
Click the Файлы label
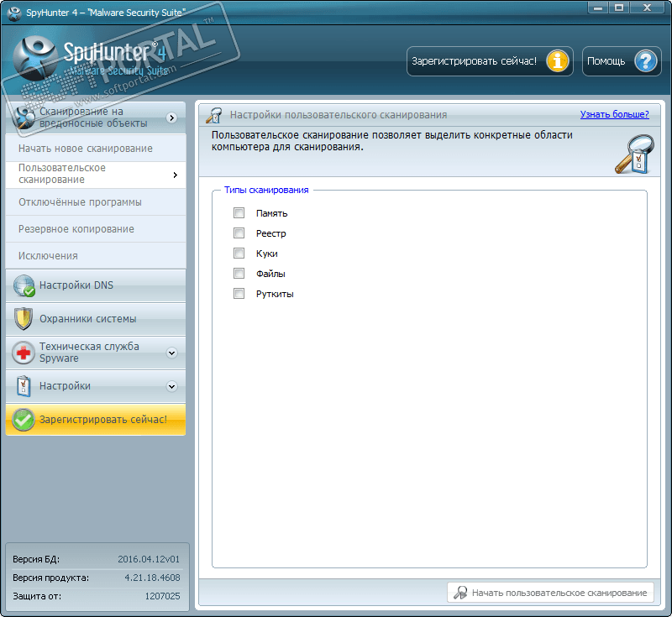coord(270,274)
